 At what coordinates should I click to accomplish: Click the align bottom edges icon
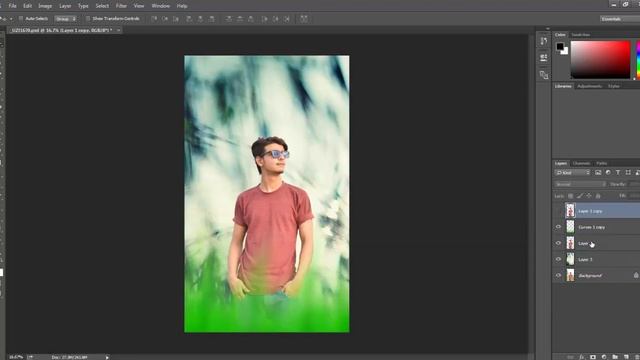[176, 19]
